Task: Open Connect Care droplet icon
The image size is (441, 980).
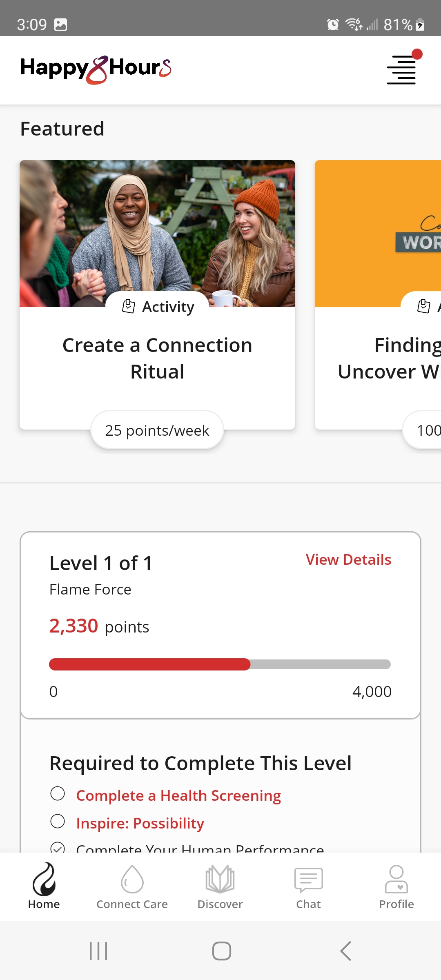Action: tap(132, 879)
